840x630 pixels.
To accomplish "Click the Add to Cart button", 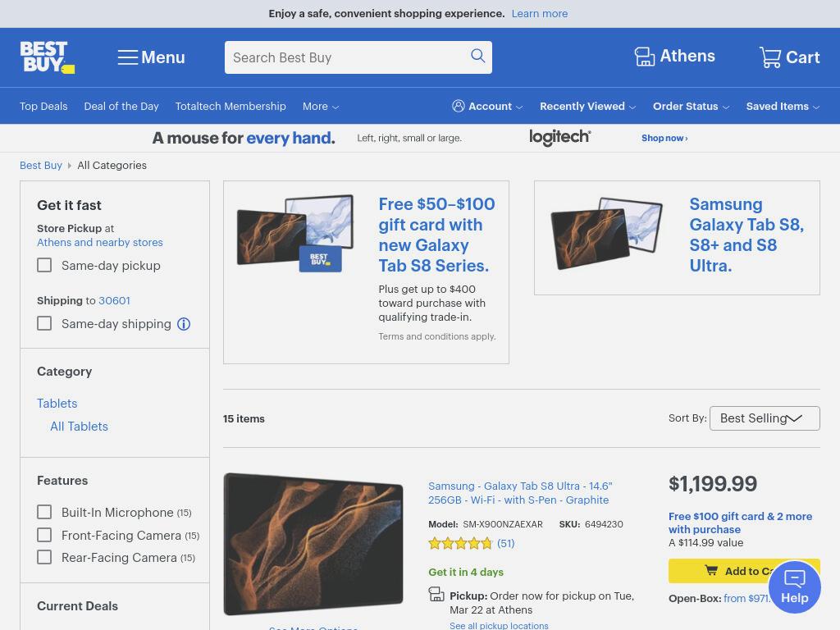I will point(743,571).
